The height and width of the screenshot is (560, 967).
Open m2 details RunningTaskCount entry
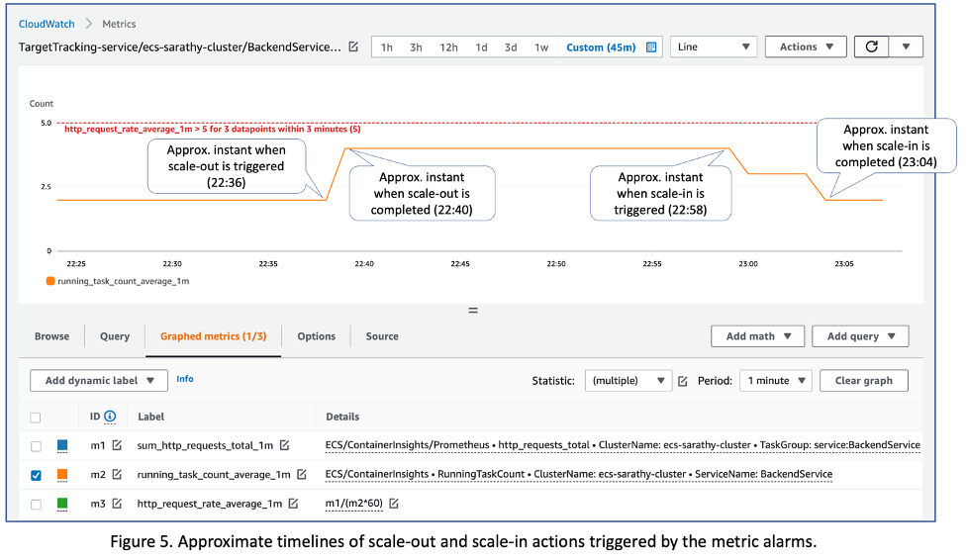tap(578, 474)
